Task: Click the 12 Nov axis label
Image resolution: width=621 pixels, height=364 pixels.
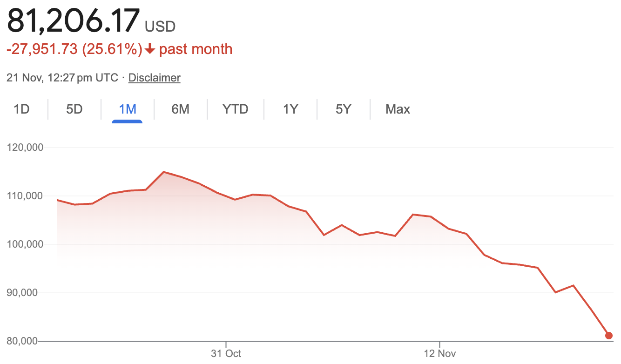Action: (440, 353)
